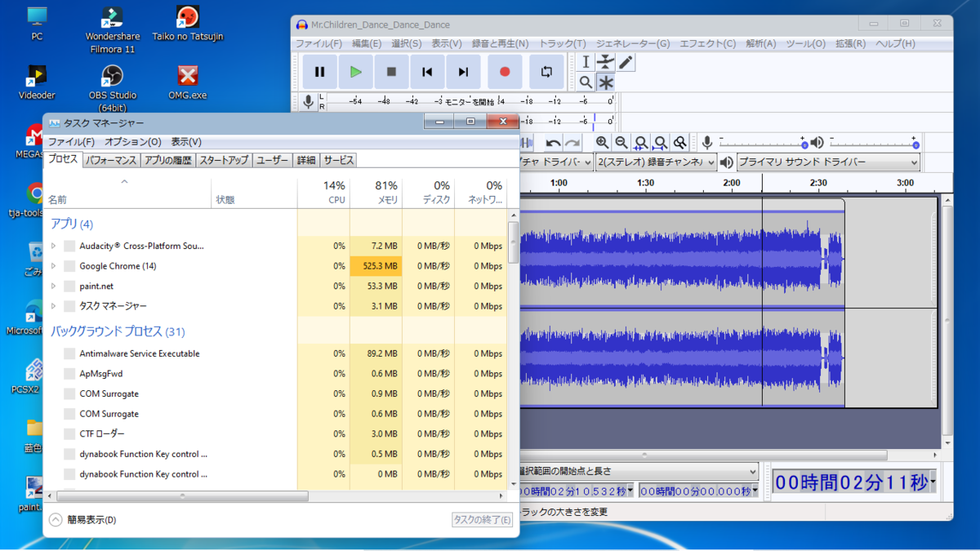Expand the paint.net process row
This screenshot has width=980, height=551.
pyautogui.click(x=54, y=287)
